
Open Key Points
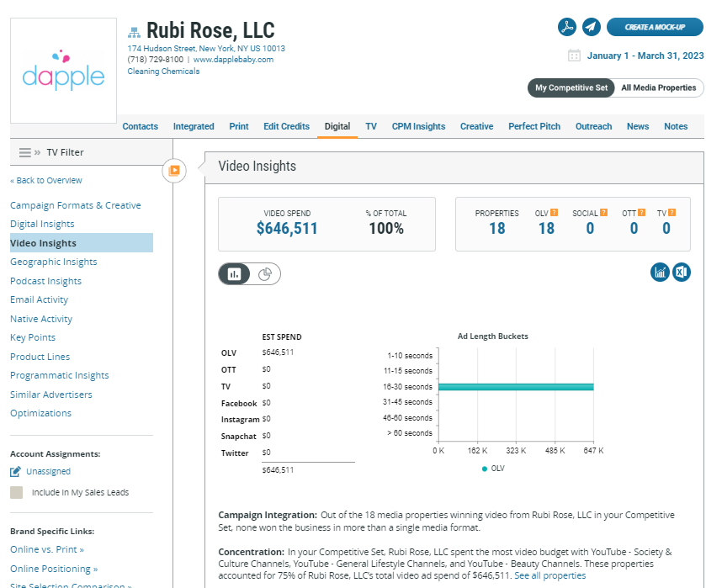click(x=33, y=337)
